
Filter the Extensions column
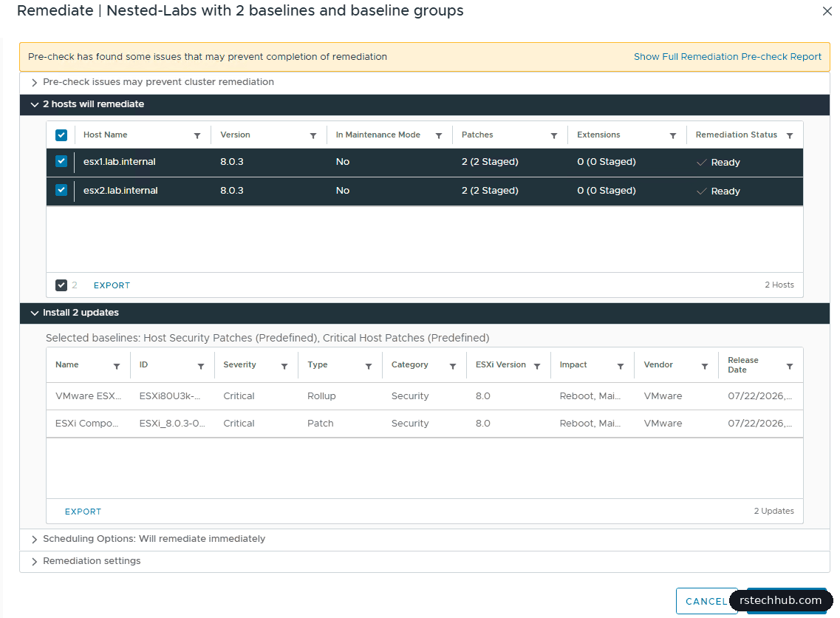point(673,135)
